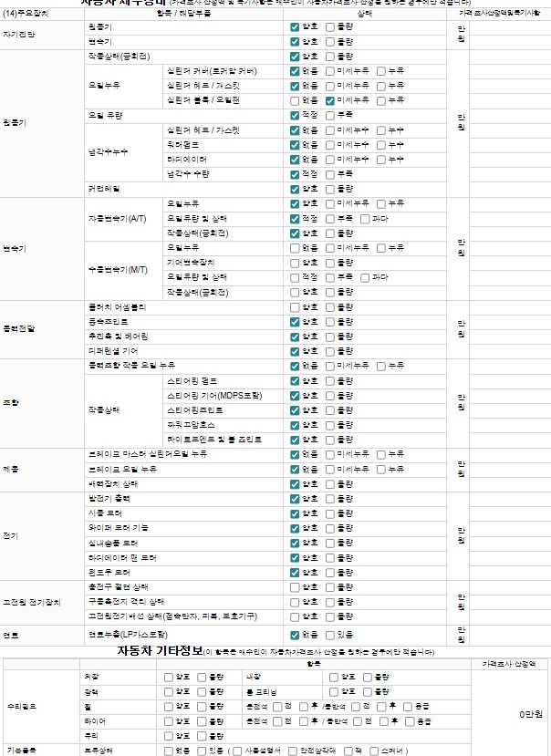Check 없음 for 실린더 블록 / 오일팬
The height and width of the screenshot is (756, 551).
[x=295, y=101]
